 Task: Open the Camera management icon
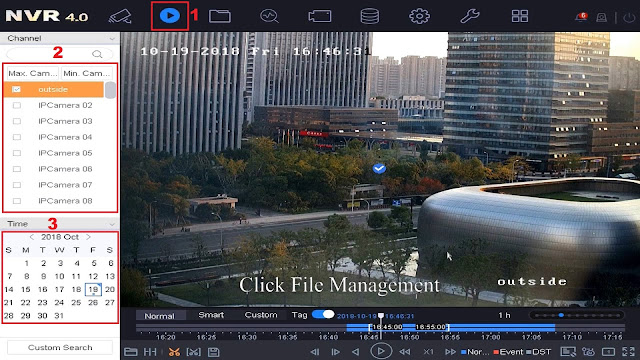320,16
